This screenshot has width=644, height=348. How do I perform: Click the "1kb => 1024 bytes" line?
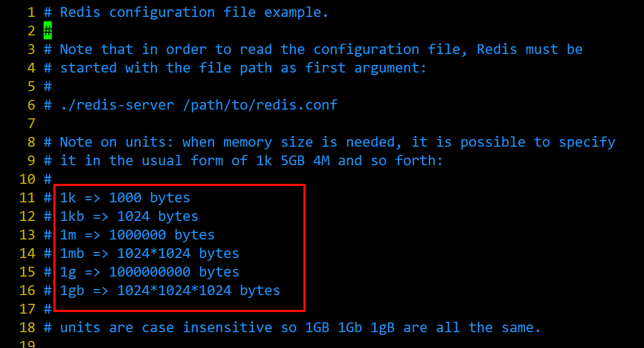[129, 217]
